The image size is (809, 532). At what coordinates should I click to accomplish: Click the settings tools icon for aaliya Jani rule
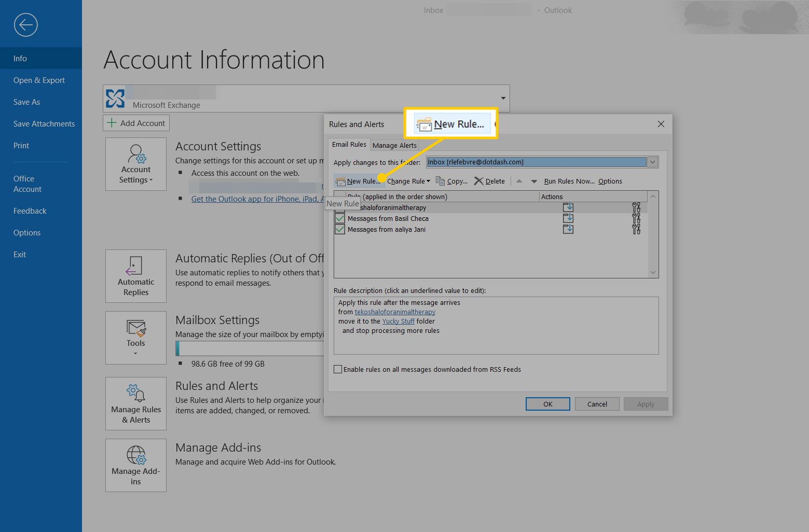click(636, 229)
